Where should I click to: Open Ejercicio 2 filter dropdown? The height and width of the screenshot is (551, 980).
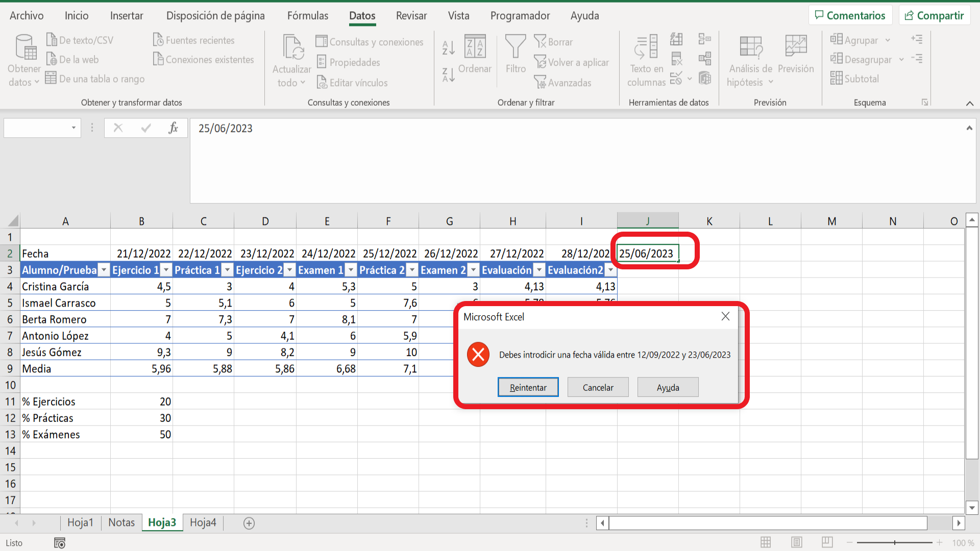(289, 270)
